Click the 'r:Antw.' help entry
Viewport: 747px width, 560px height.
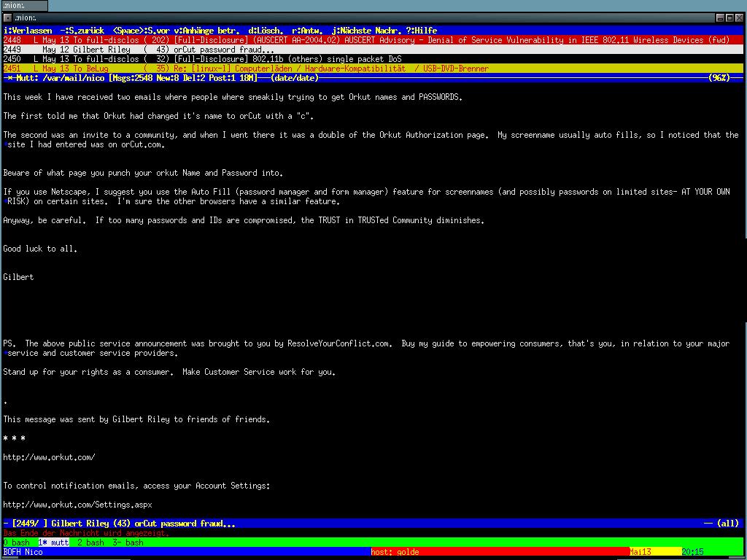309,31
